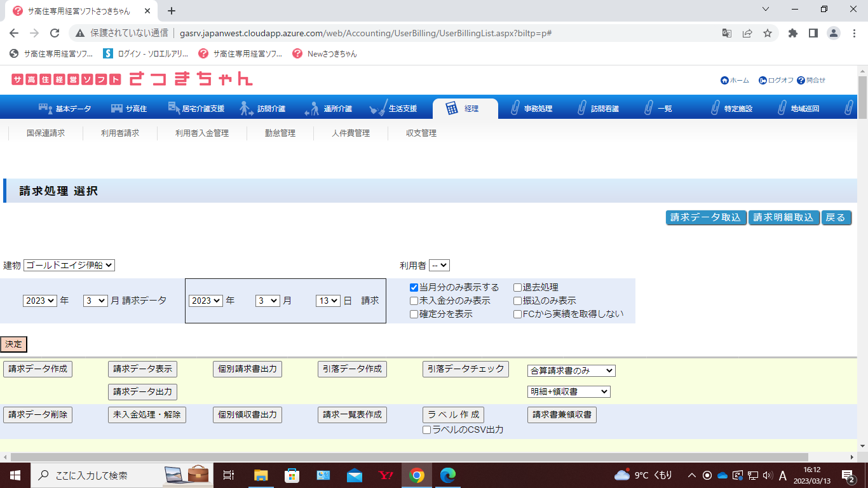Click the 決定 button
Screen dimensions: 868x488
point(13,344)
